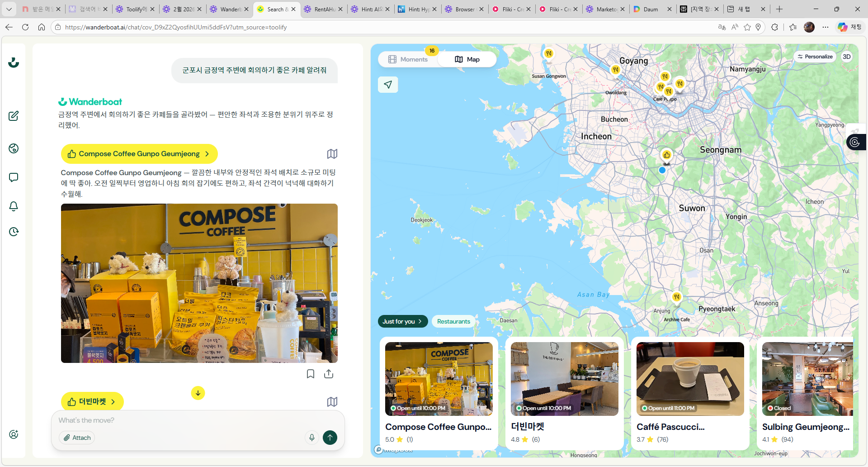The width and height of the screenshot is (868, 467).
Task: Open browser extensions puzzle icon
Action: [x=775, y=27]
